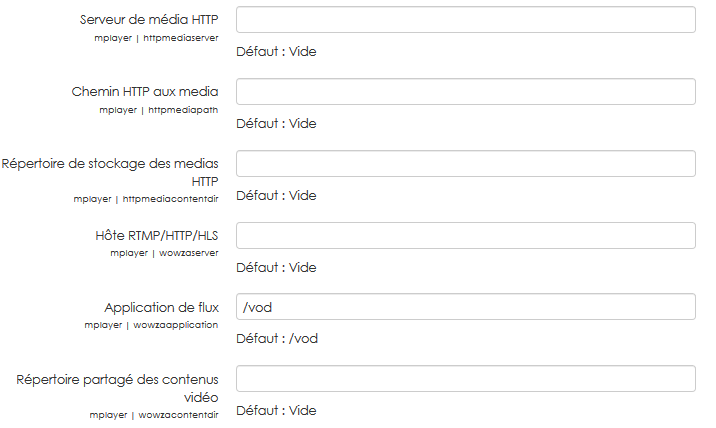The image size is (716, 428).
Task: Click the "mplayer | httpmediacontentdir" setting name
Action: pyautogui.click(x=145, y=198)
